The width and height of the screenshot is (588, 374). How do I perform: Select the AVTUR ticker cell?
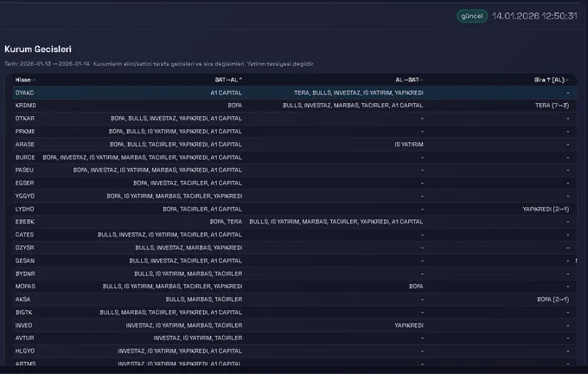click(x=24, y=339)
